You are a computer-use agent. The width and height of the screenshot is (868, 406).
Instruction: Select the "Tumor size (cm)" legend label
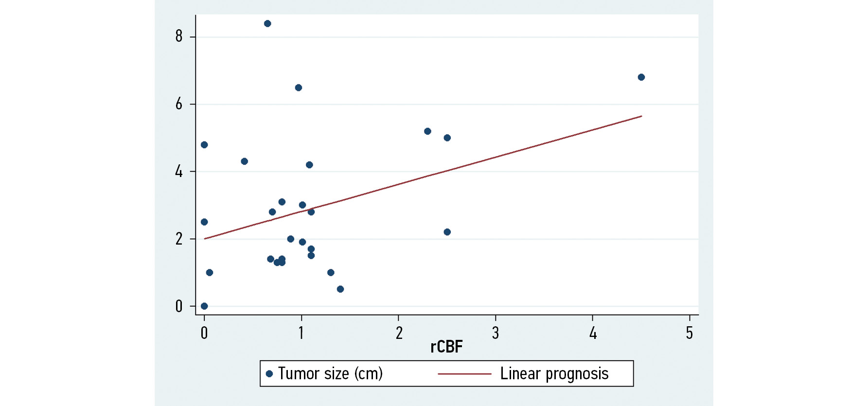[330, 373]
